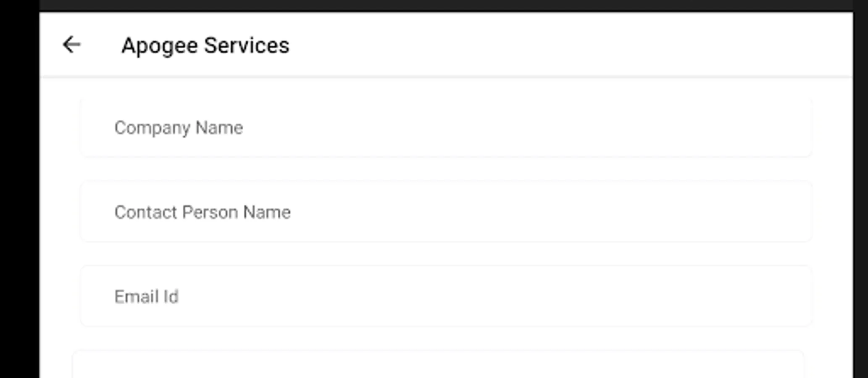Activate the first form field, Company Name
This screenshot has width=868, height=378.
click(x=445, y=128)
